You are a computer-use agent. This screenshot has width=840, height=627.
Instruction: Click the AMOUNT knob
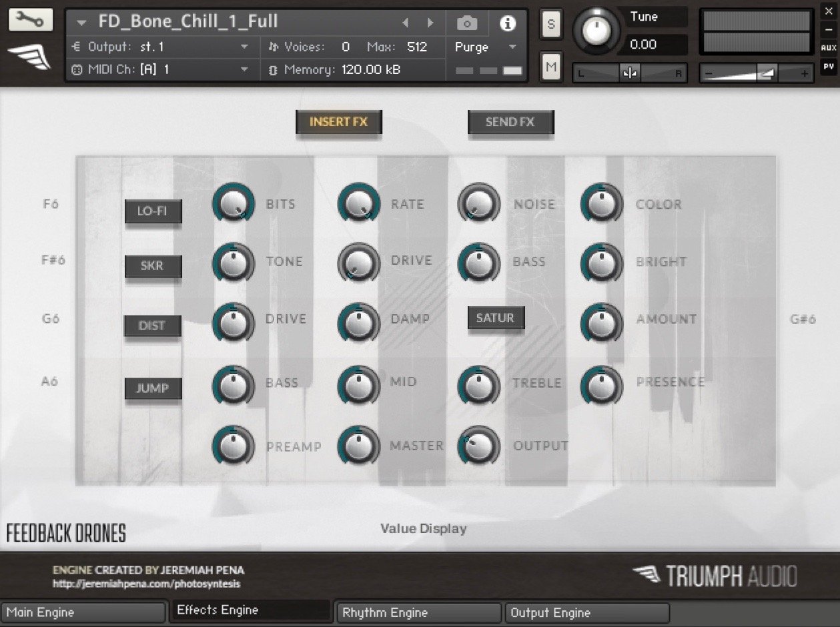602,323
